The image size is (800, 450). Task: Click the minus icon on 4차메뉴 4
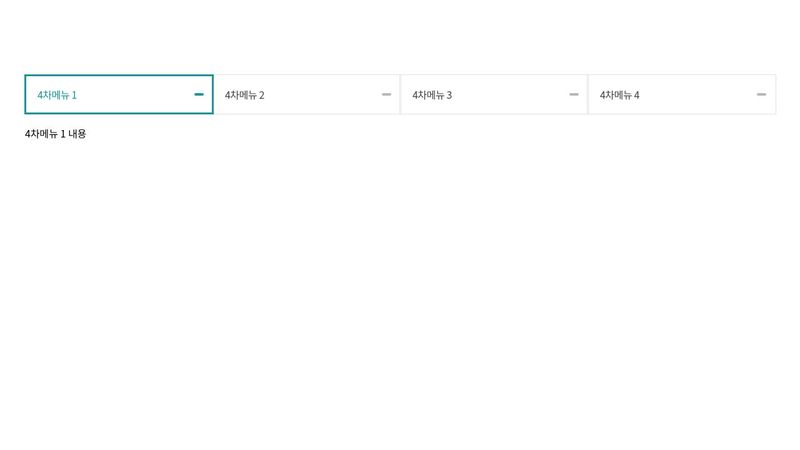(761, 94)
